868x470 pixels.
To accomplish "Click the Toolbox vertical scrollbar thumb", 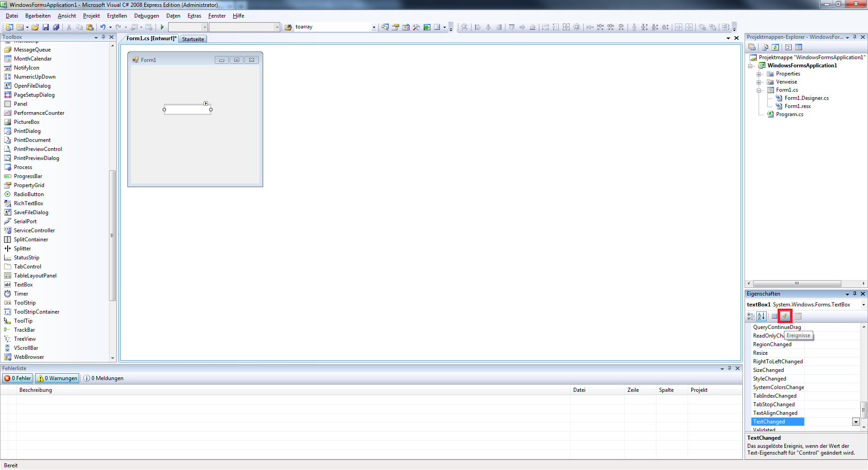I will click(112, 235).
